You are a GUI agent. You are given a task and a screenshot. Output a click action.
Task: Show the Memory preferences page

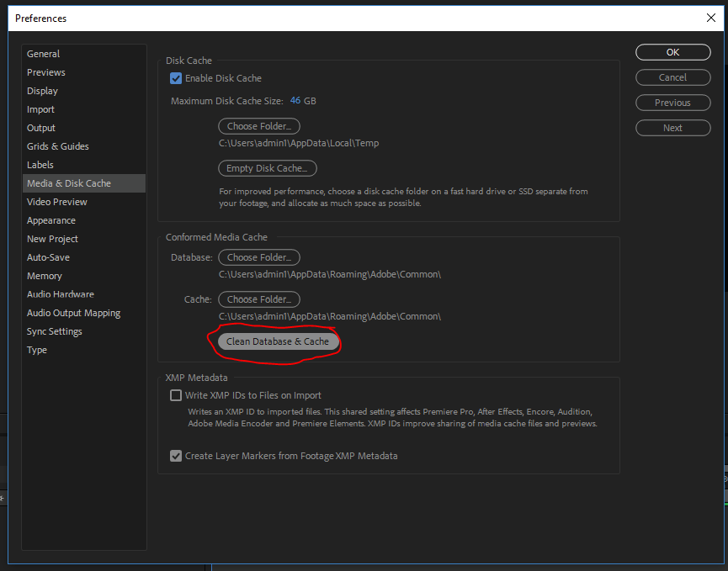coord(44,276)
